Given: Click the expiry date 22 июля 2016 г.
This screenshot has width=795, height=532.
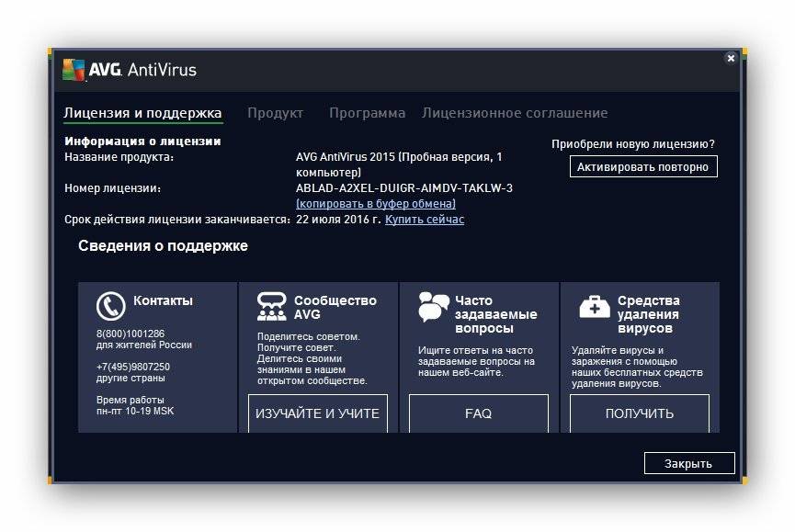Looking at the screenshot, I should 338,220.
